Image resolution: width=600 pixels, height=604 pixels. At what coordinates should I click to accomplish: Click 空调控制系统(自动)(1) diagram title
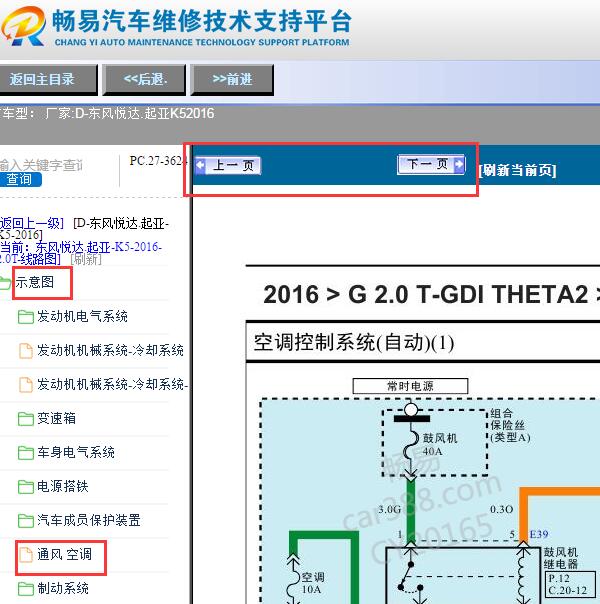point(354,342)
